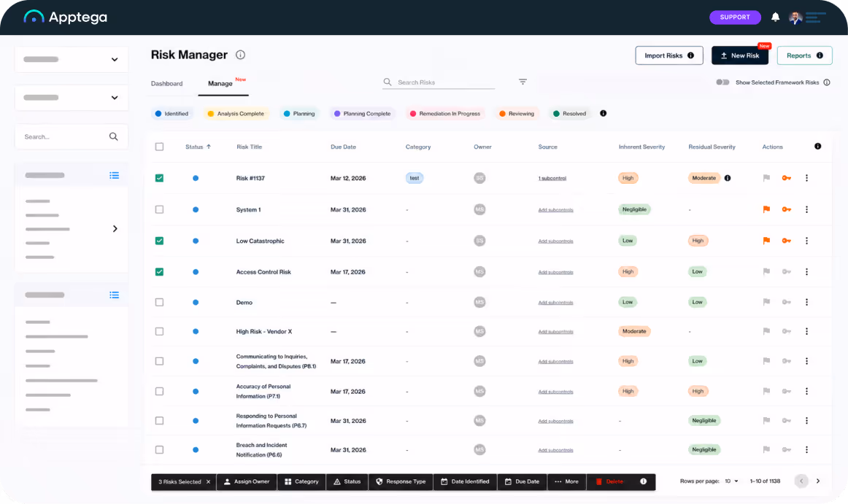Image resolution: width=848 pixels, height=504 pixels.
Task: Open the three-dot menu for Risk #1137
Action: click(x=806, y=178)
